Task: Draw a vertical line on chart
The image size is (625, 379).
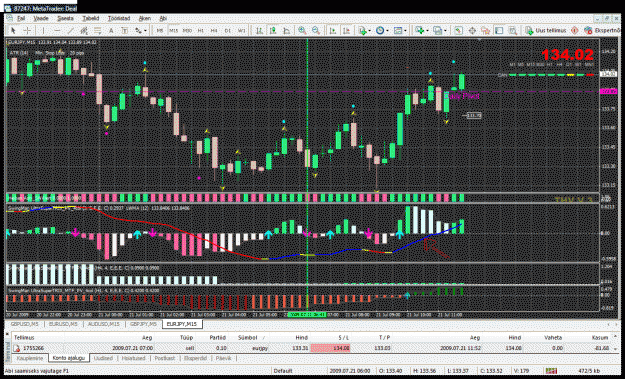Action: point(43,30)
